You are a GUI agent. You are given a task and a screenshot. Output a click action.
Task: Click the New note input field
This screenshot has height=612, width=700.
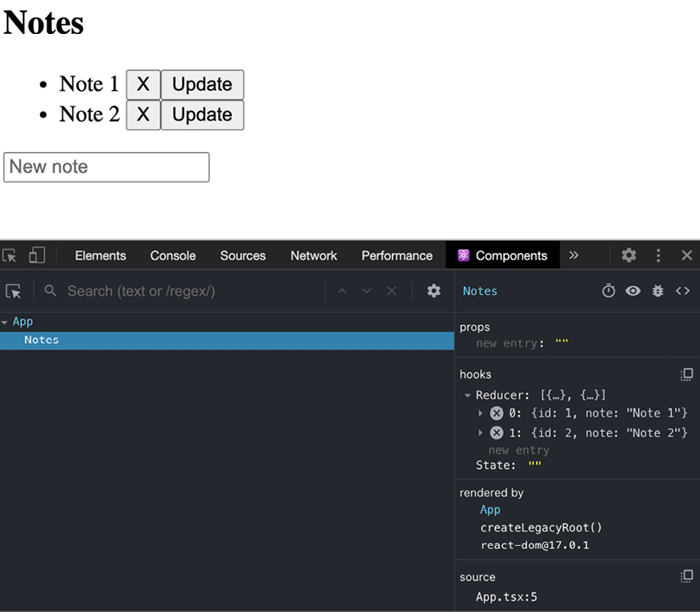106,167
